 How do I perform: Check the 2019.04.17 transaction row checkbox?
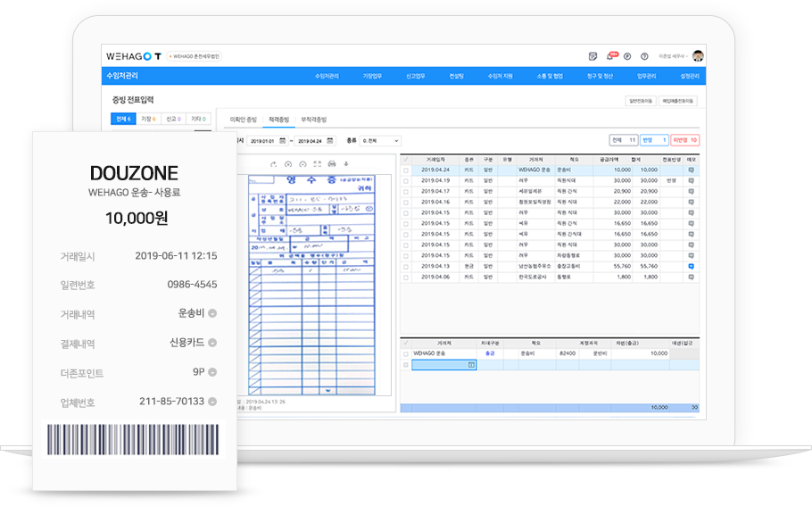click(x=406, y=192)
